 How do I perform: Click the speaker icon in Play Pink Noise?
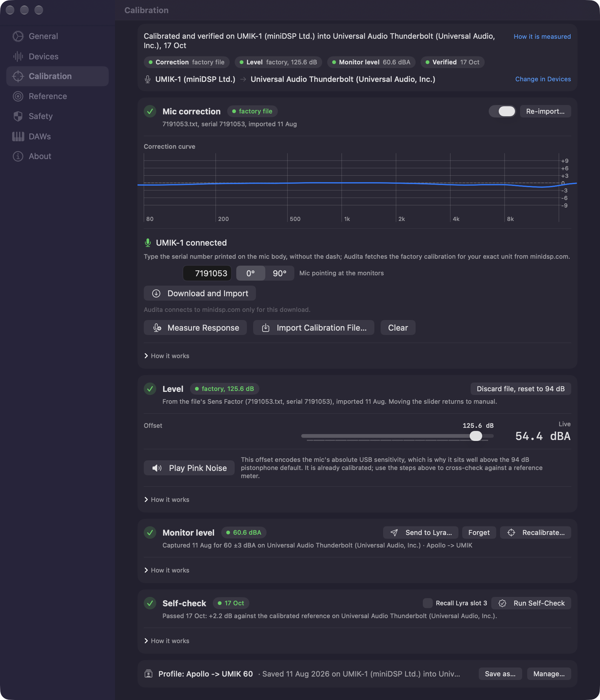click(157, 468)
